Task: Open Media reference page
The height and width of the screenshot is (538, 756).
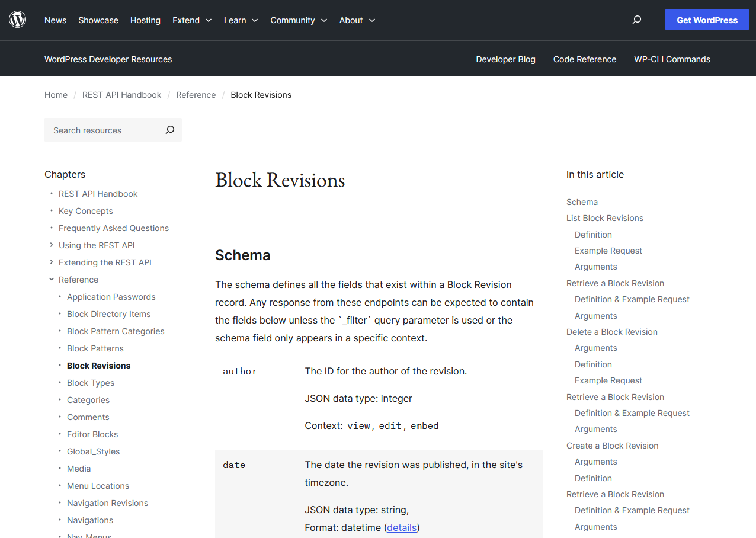Action: coord(79,469)
